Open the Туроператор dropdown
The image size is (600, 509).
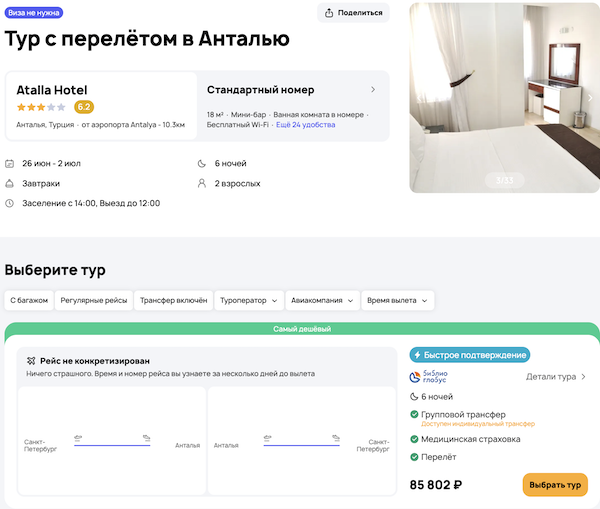pos(248,300)
